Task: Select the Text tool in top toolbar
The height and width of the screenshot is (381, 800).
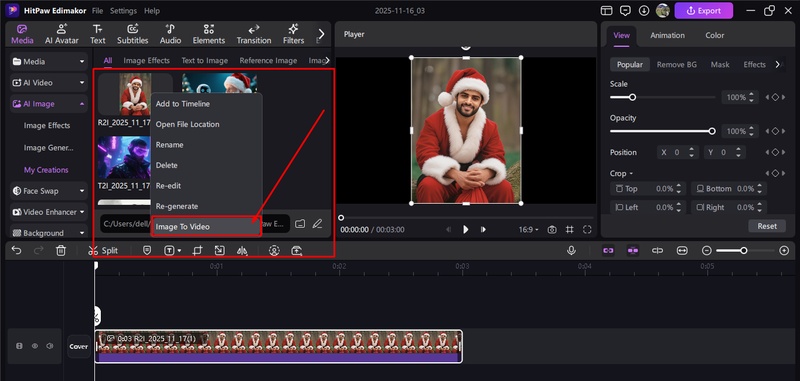Action: 97,34
